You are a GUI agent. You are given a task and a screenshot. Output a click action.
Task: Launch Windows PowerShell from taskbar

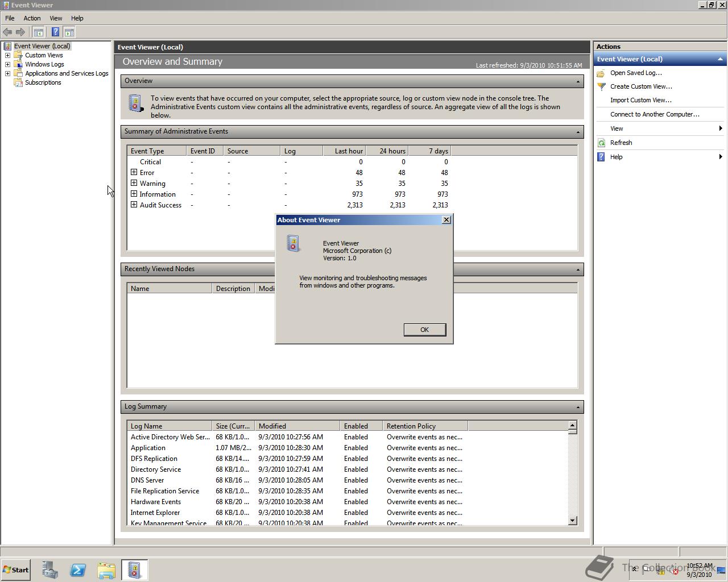(x=78, y=570)
